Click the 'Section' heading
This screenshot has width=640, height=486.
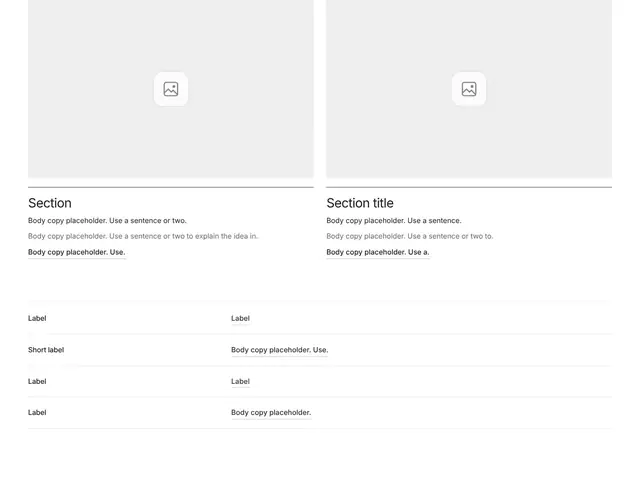pos(50,203)
